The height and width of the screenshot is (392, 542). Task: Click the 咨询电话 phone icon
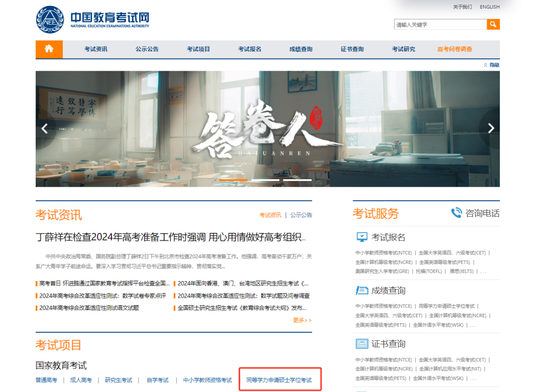456,213
